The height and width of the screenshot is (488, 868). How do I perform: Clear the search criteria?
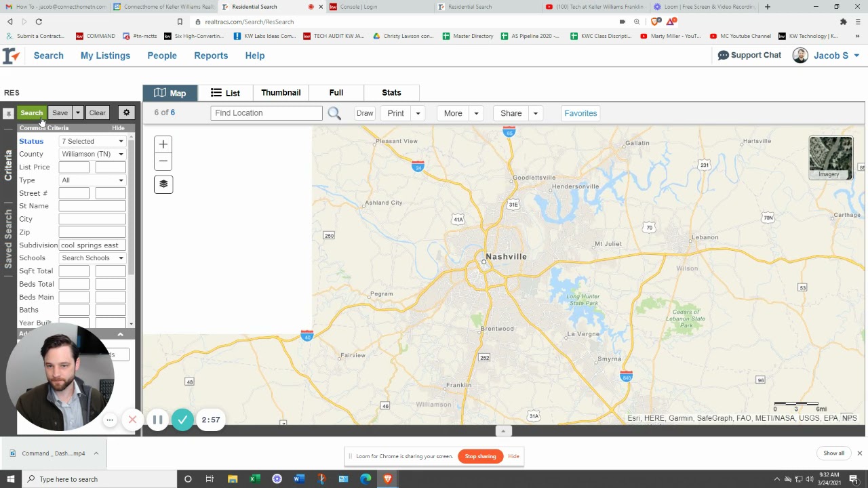pos(97,113)
